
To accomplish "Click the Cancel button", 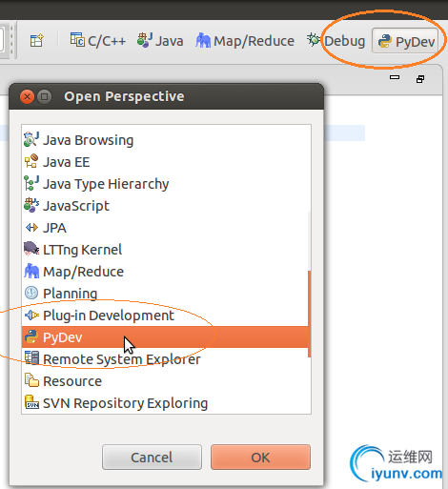I will (x=152, y=458).
